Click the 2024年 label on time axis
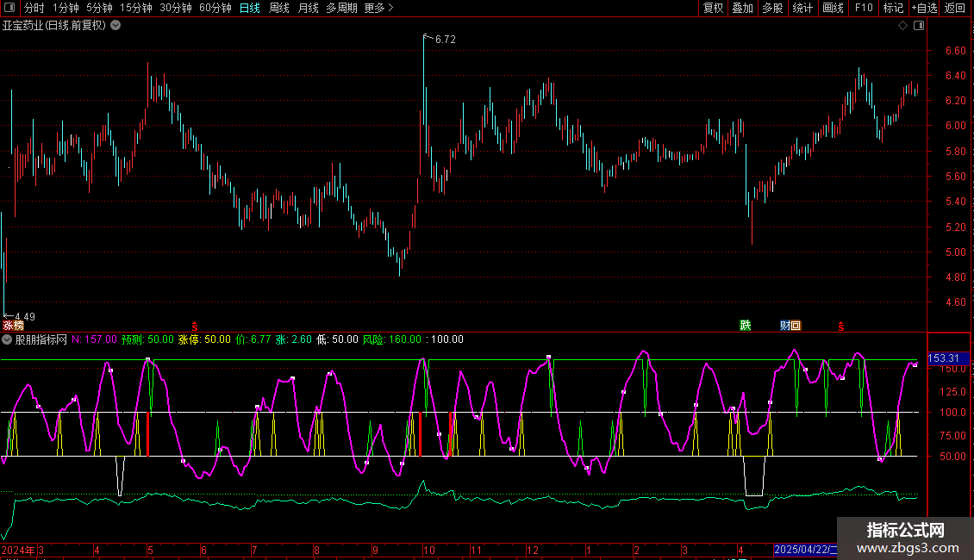This screenshot has height=560, width=974. coord(18,550)
